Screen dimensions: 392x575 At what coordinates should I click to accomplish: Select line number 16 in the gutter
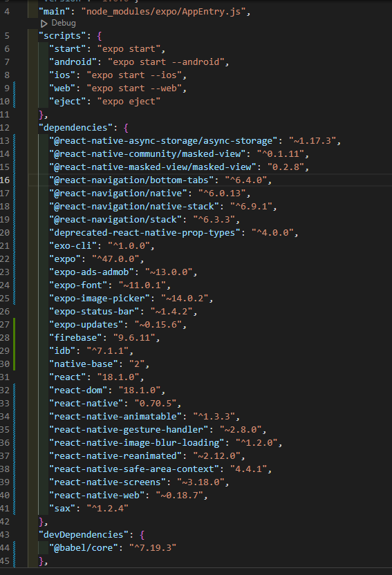pyautogui.click(x=5, y=180)
